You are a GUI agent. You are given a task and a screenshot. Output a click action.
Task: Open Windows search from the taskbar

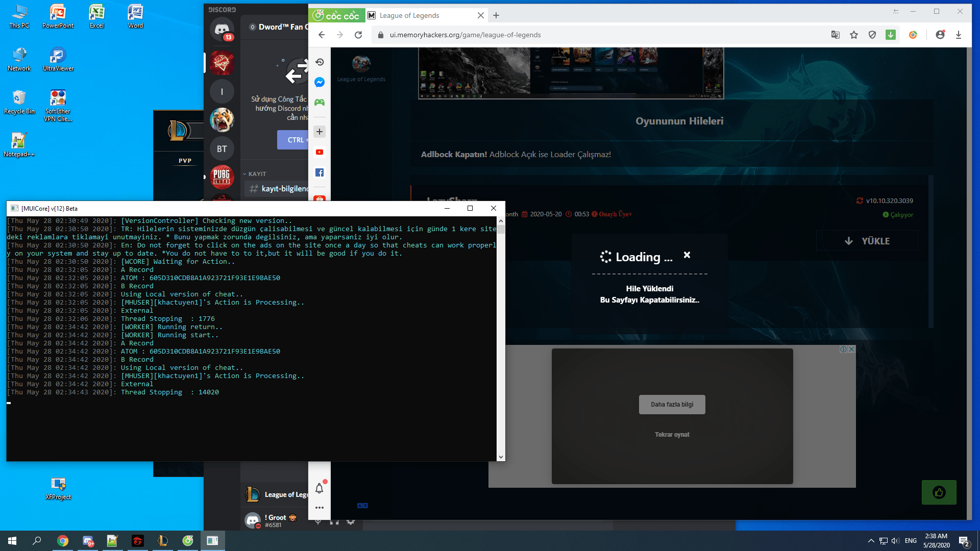37,541
